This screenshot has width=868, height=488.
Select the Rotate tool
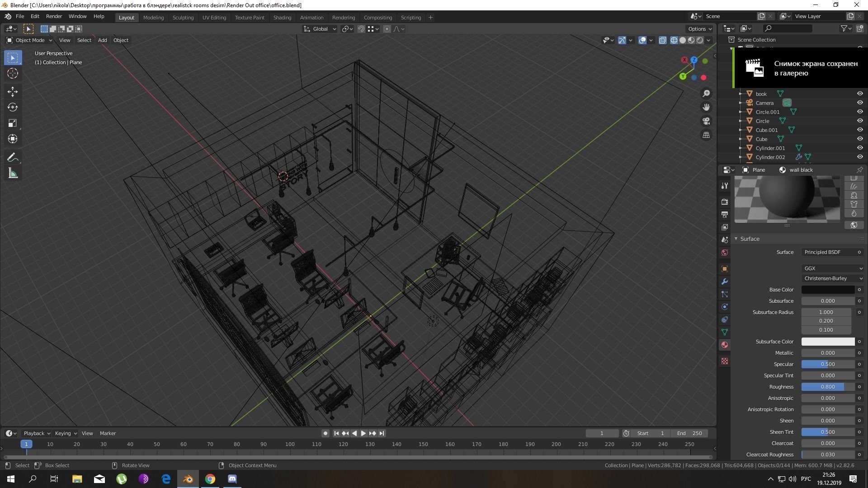(x=13, y=107)
